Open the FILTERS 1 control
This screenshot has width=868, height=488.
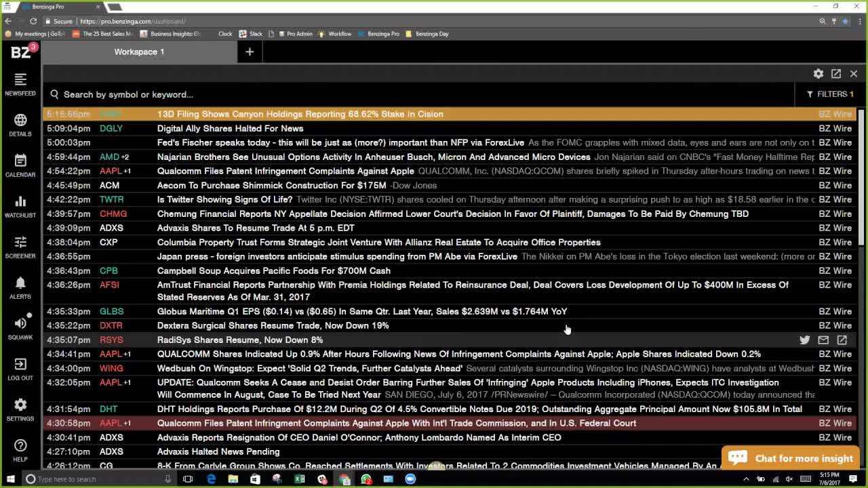pyautogui.click(x=830, y=94)
